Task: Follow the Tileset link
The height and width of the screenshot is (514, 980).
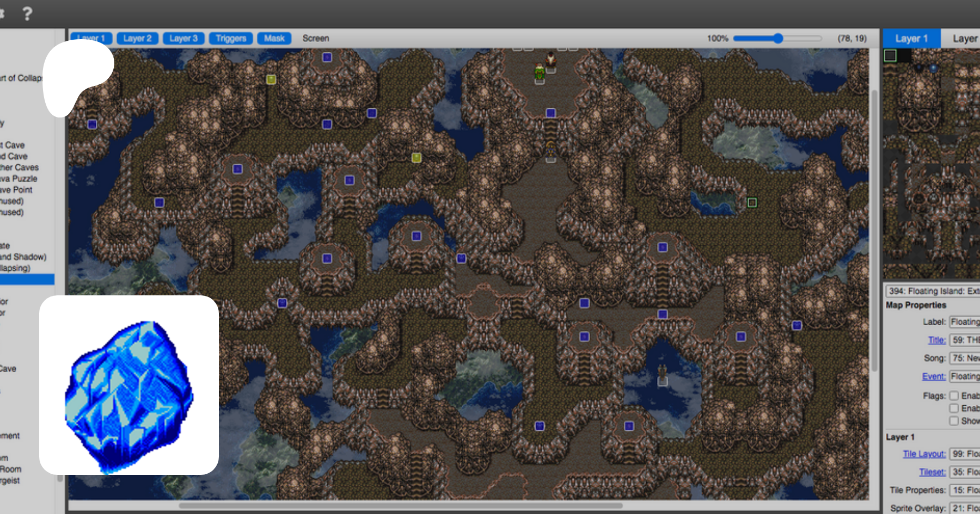Action: point(932,472)
